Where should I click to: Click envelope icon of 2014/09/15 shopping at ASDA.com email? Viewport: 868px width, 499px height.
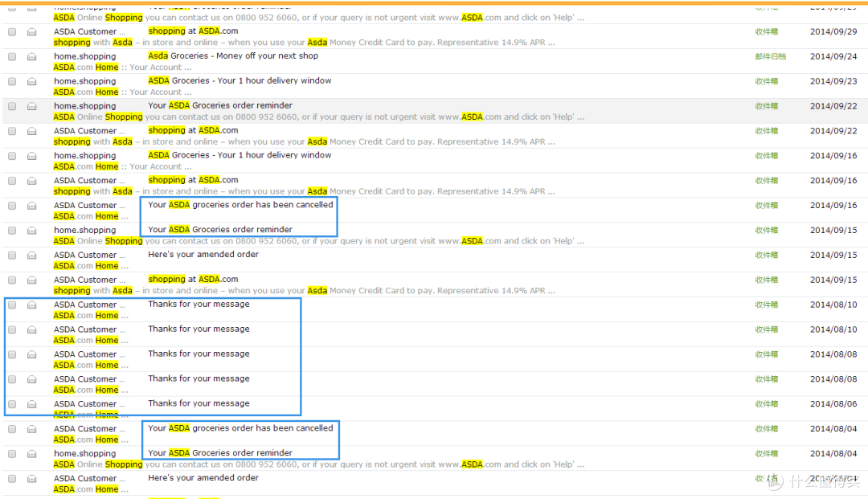(32, 280)
